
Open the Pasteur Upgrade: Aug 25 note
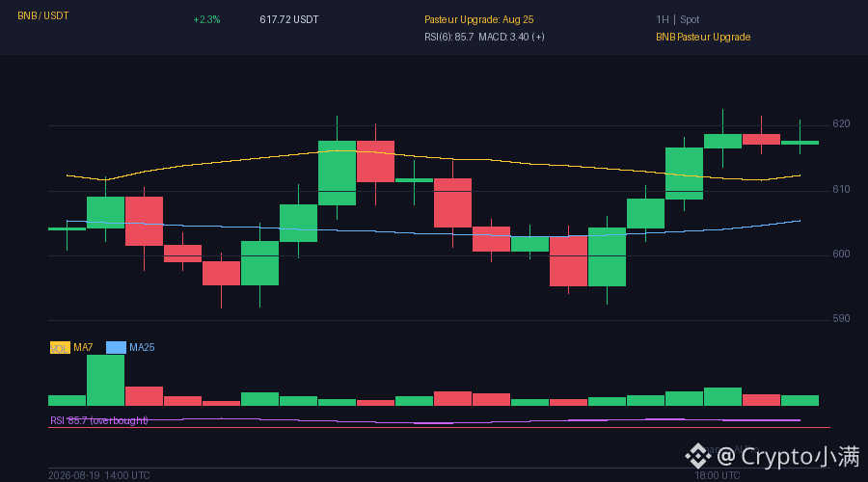(x=478, y=20)
